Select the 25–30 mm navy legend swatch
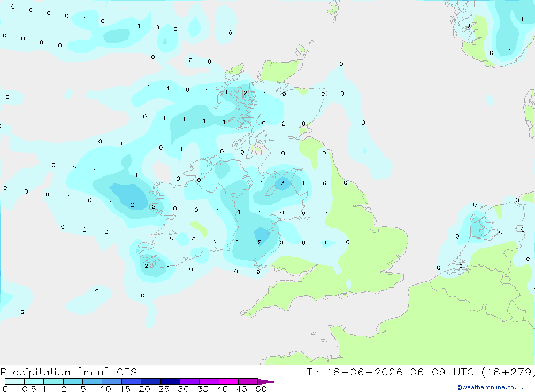The image size is (535, 392). pyautogui.click(x=170, y=381)
